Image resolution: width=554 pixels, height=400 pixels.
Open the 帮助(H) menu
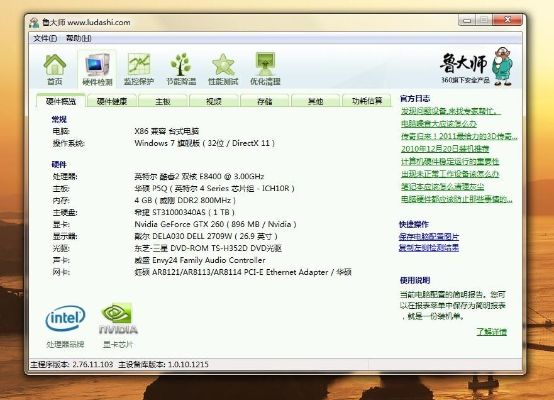pos(78,38)
